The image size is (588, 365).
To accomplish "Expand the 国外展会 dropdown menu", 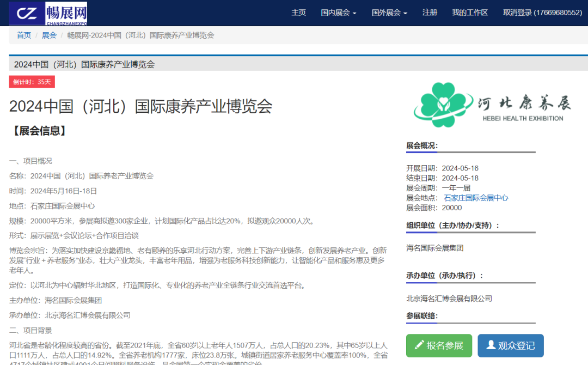I will (x=389, y=13).
